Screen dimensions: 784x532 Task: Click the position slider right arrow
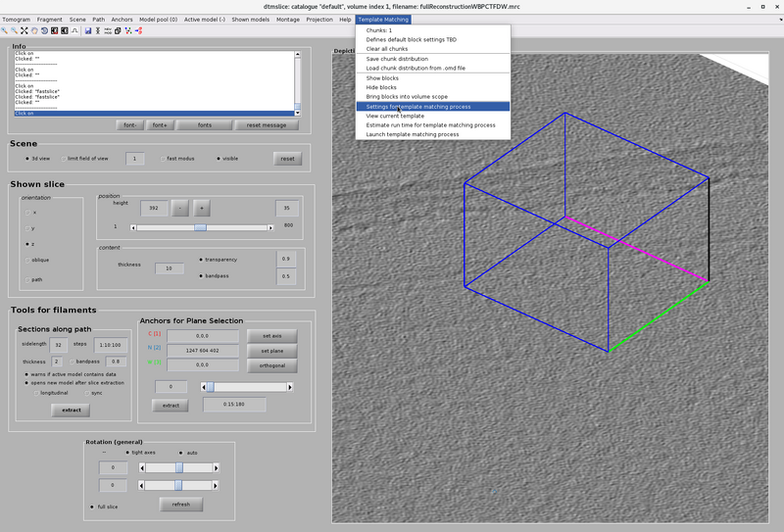(270, 228)
